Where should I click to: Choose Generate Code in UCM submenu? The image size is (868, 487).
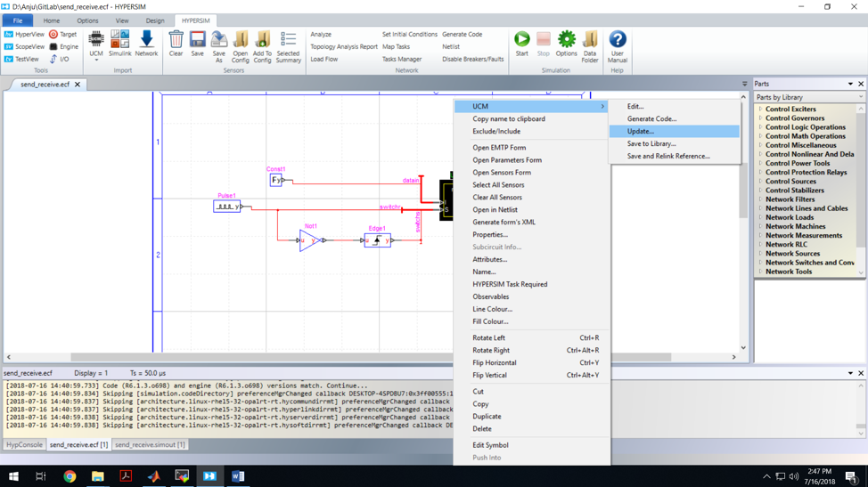[x=675, y=118]
